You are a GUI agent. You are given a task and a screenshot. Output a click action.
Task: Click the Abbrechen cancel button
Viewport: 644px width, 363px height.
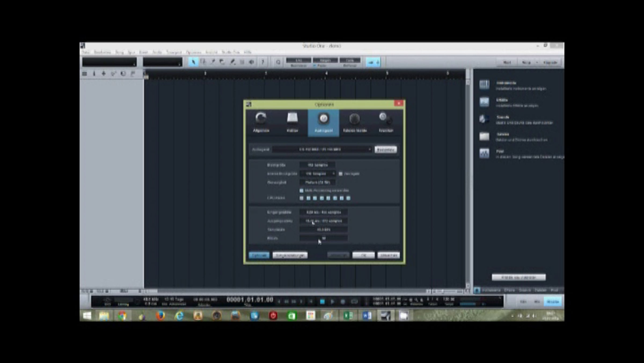388,255
